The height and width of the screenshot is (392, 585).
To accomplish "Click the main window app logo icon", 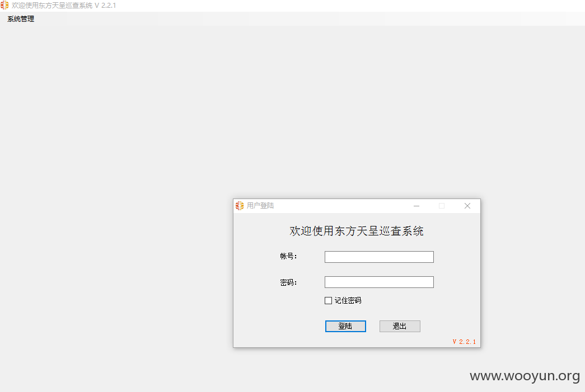I will click(4, 5).
